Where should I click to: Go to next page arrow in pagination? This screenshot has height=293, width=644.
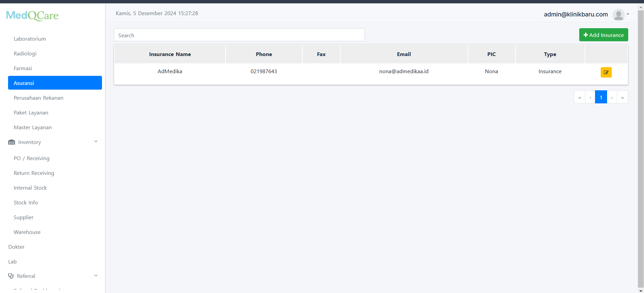point(612,97)
